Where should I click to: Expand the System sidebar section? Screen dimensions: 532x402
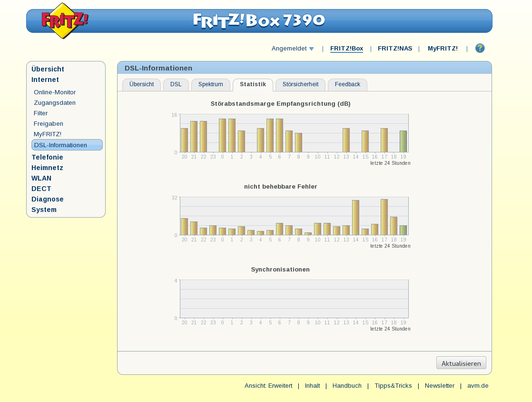pos(44,210)
